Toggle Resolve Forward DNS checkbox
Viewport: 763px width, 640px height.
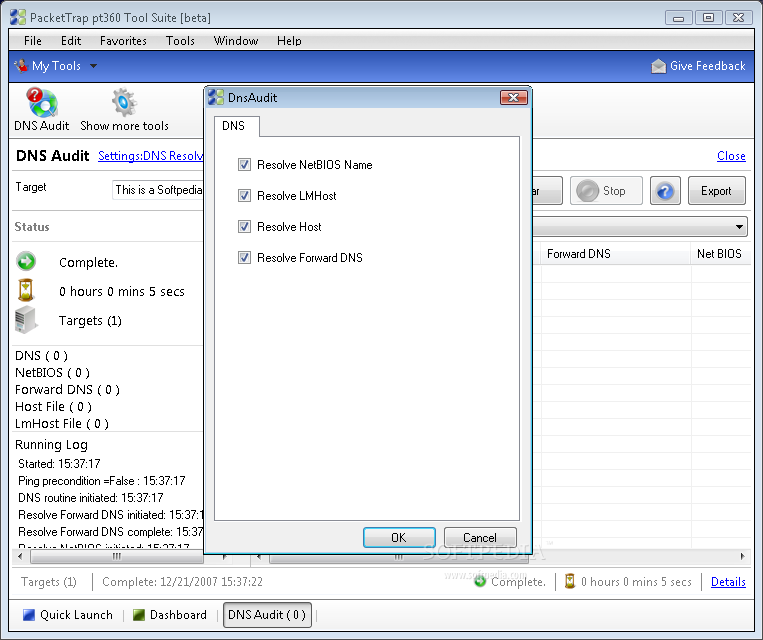point(244,257)
